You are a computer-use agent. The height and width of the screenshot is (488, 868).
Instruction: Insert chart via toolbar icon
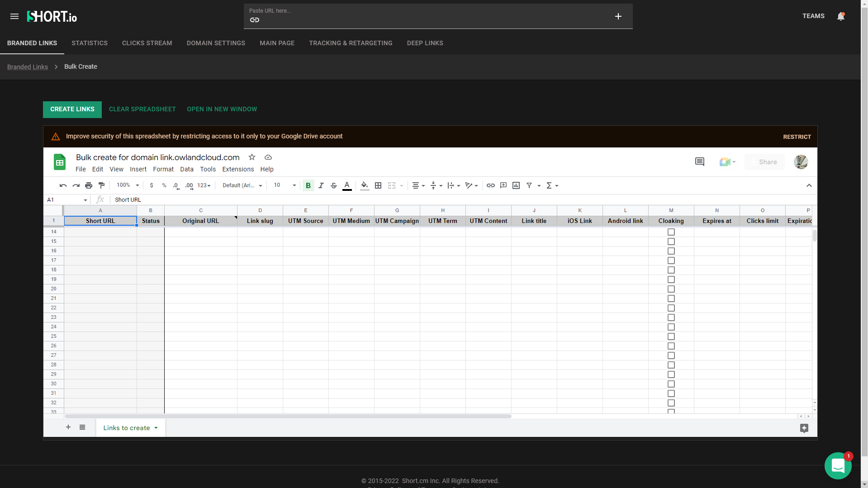coord(516,185)
